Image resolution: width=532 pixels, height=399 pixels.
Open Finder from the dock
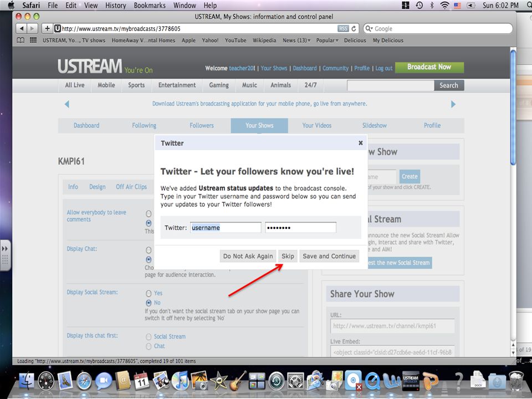26,380
